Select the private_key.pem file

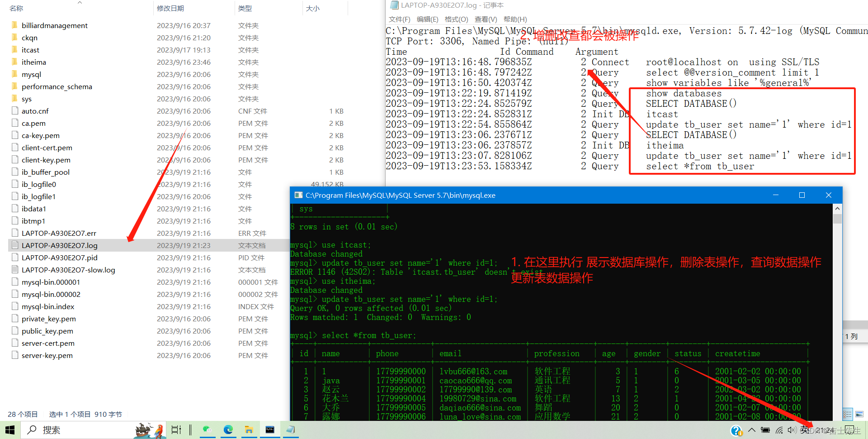49,319
